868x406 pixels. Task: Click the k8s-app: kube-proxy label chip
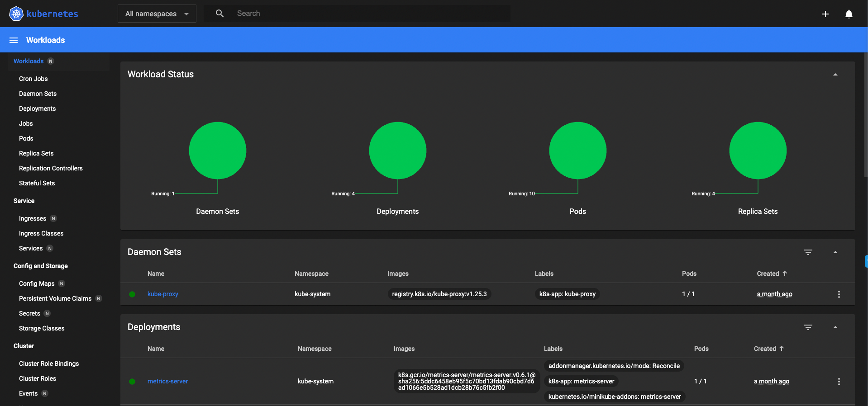point(568,294)
